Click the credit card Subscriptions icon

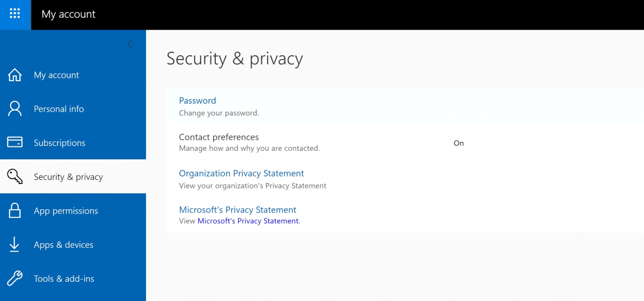coord(14,143)
